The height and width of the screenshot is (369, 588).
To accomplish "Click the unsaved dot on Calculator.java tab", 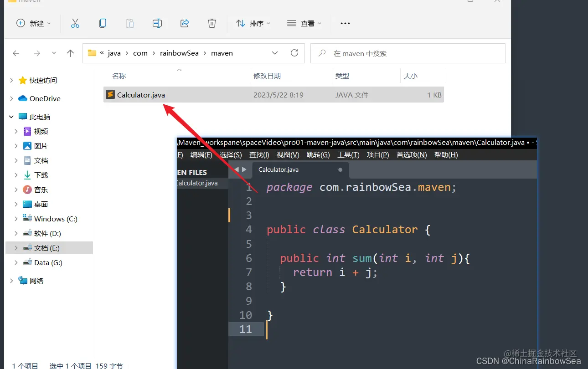I will (x=340, y=169).
